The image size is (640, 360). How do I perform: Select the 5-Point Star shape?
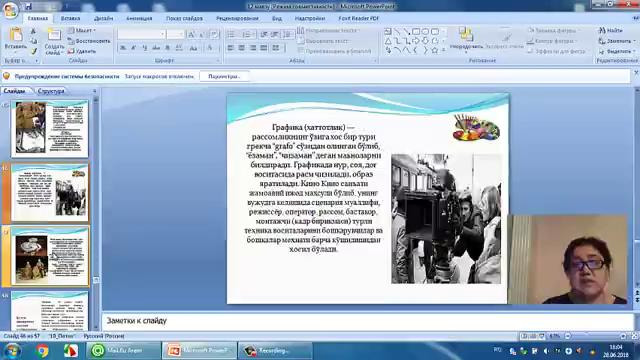[x=435, y=51]
